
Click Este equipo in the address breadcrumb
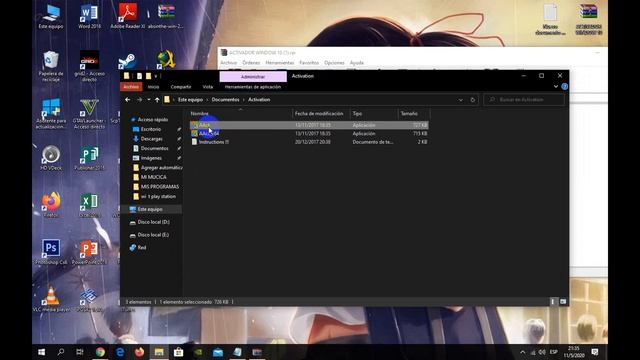point(190,100)
